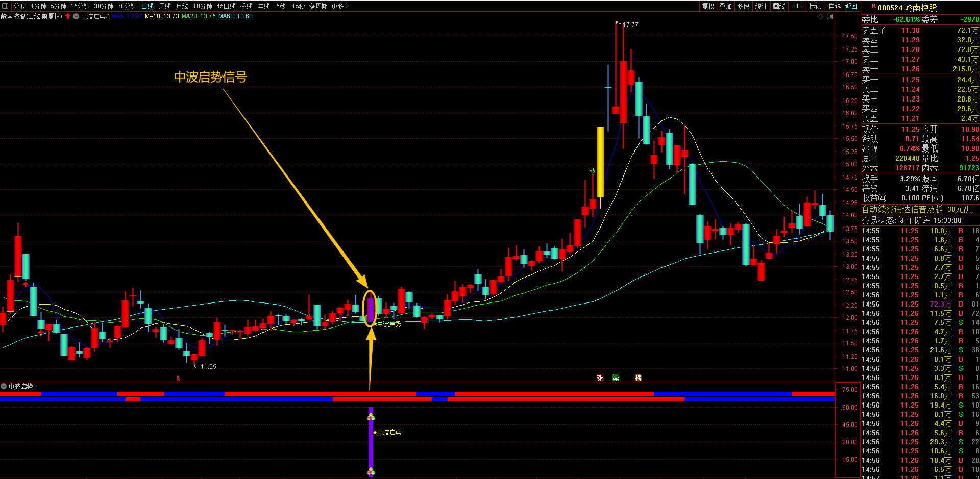The image size is (980, 479).
Task: Click the red 涨 marker on timeline
Action: (600, 377)
